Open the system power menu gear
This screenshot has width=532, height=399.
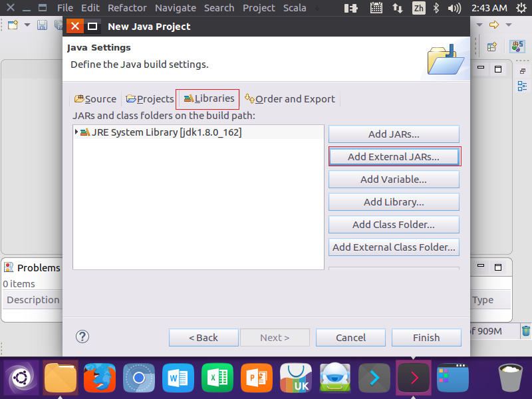pyautogui.click(x=521, y=8)
